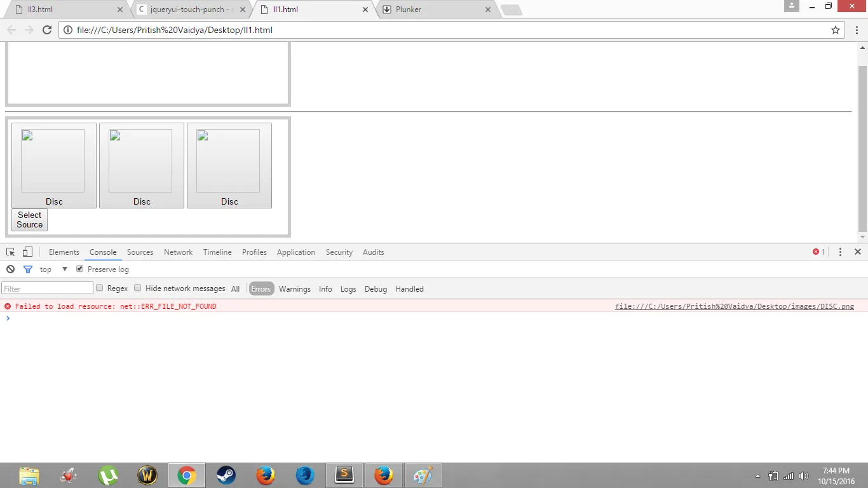This screenshot has height=488, width=868.
Task: Show All console message levels
Action: click(x=235, y=288)
